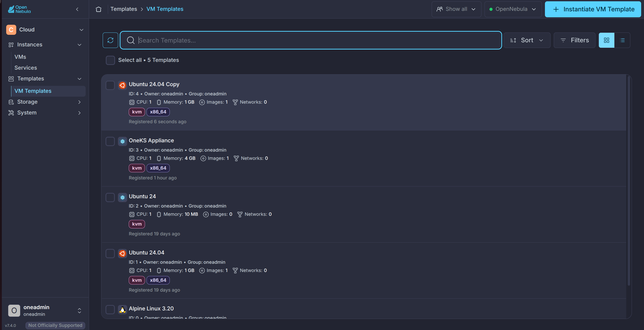
Task: Click the Ubuntu 24.04 orange logo icon
Action: tap(123, 253)
